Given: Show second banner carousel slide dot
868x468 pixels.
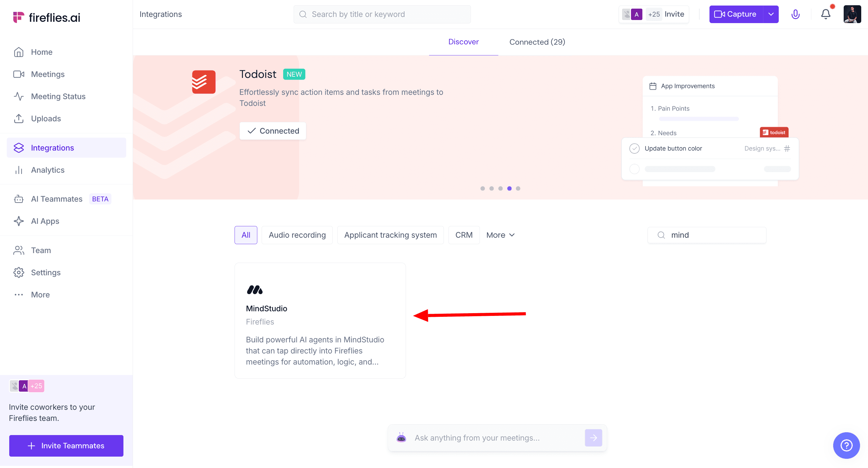Looking at the screenshot, I should [491, 188].
